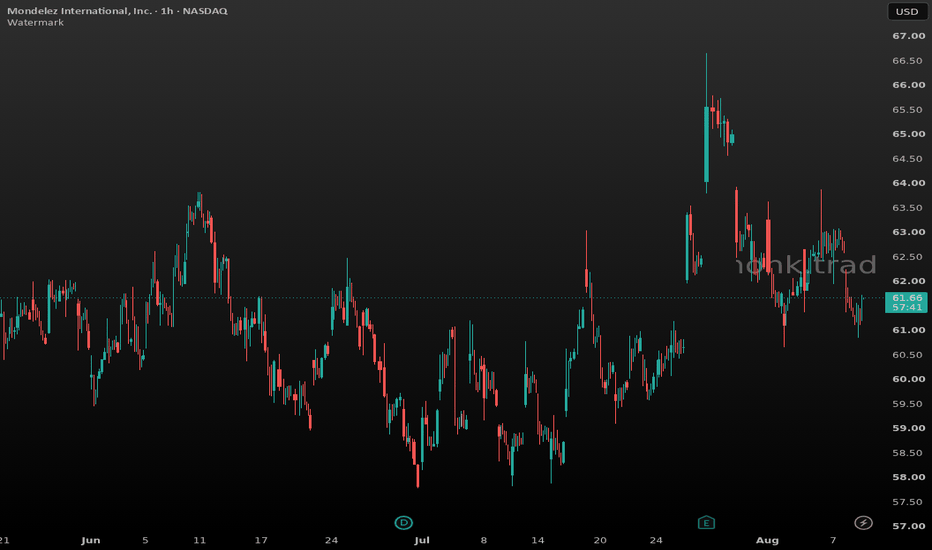Click the lightning bolt event icon
This screenshot has height=550, width=932.
864,523
